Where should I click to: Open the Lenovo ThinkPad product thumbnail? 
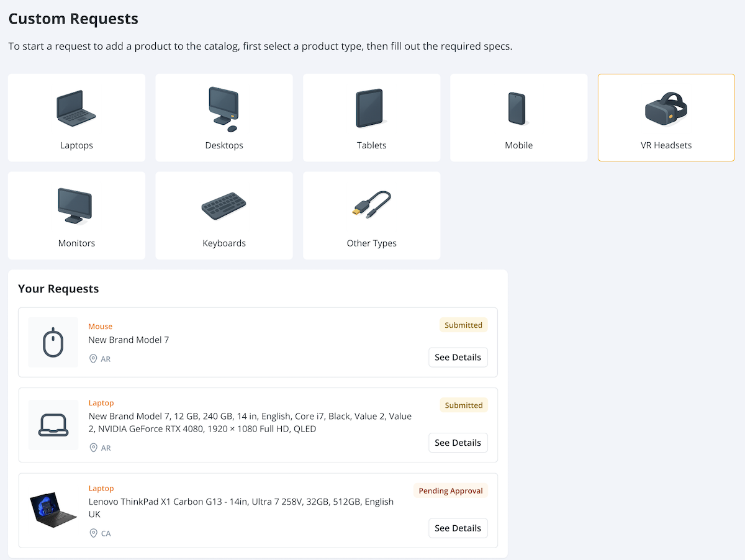(x=53, y=509)
